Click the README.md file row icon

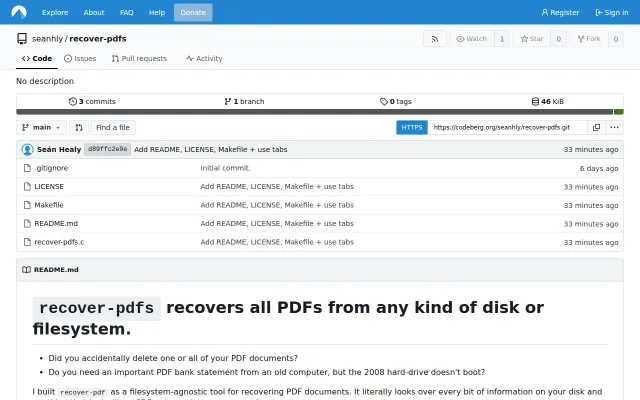pyautogui.click(x=27, y=223)
